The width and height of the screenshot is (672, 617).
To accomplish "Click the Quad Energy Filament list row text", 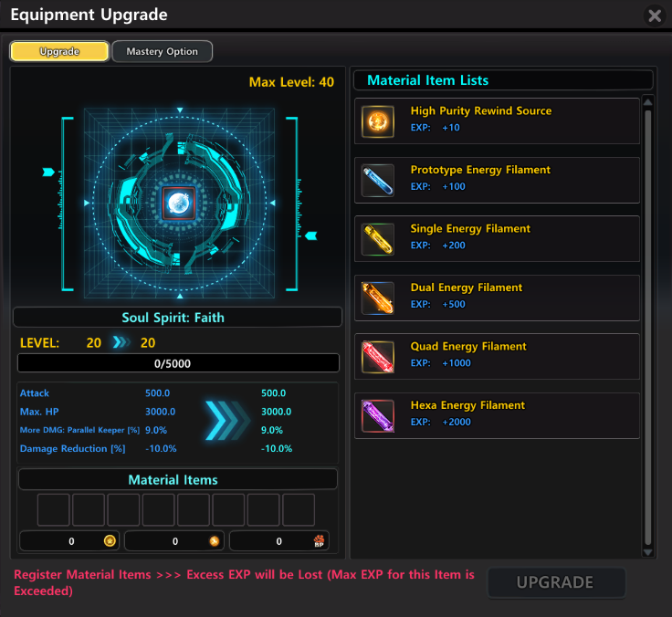I will click(x=468, y=346).
